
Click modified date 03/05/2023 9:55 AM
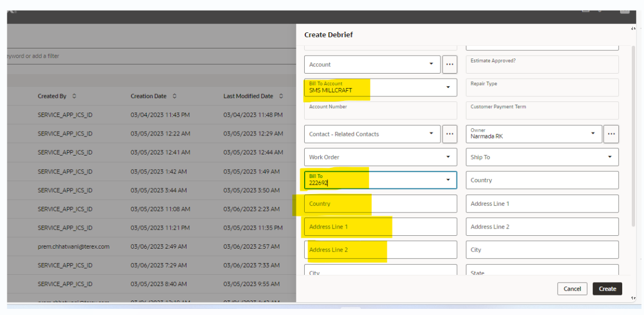[252, 284]
